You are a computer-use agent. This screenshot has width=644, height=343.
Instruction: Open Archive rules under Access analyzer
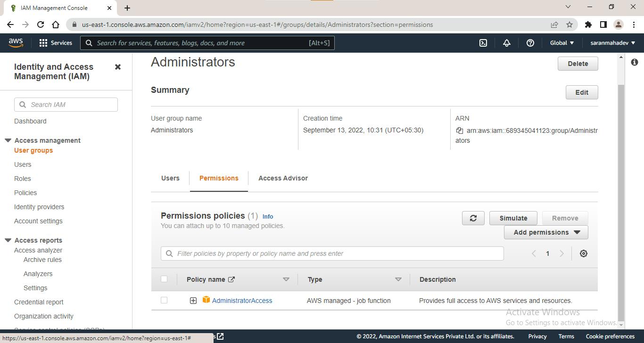pyautogui.click(x=42, y=260)
